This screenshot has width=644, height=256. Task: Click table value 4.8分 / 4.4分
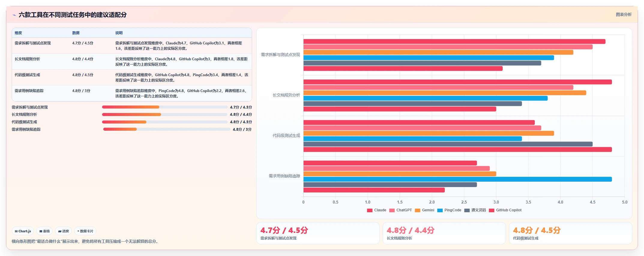pyautogui.click(x=83, y=59)
